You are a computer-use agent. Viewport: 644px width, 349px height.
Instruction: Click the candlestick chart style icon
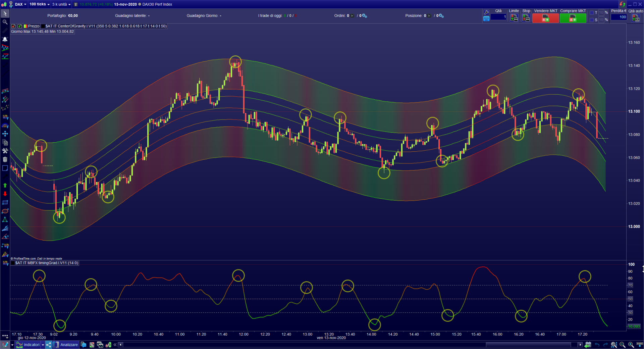click(4, 4)
